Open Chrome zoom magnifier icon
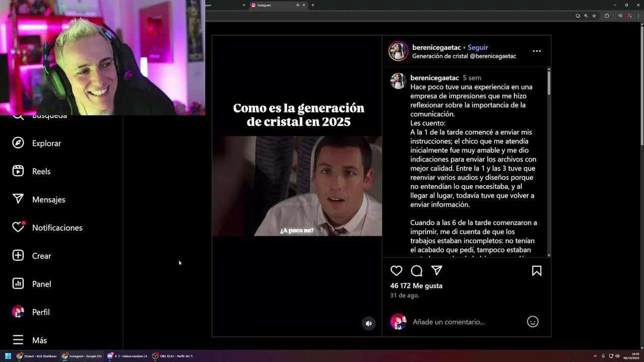644x362 pixels. coord(586,16)
